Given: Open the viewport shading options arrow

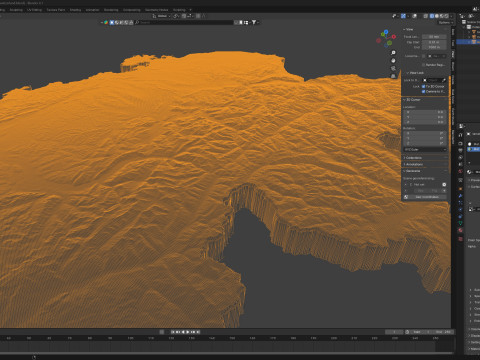Looking at the screenshot, I should click(452, 16).
